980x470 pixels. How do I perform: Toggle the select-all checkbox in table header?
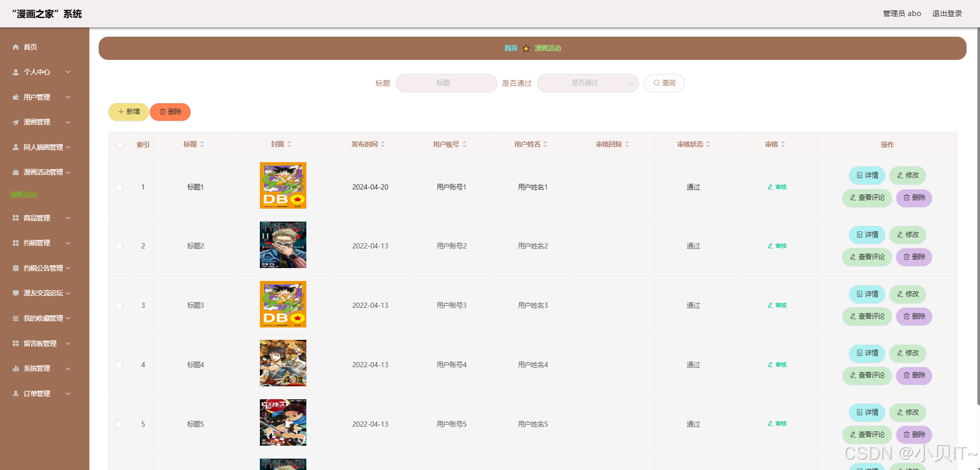(120, 145)
